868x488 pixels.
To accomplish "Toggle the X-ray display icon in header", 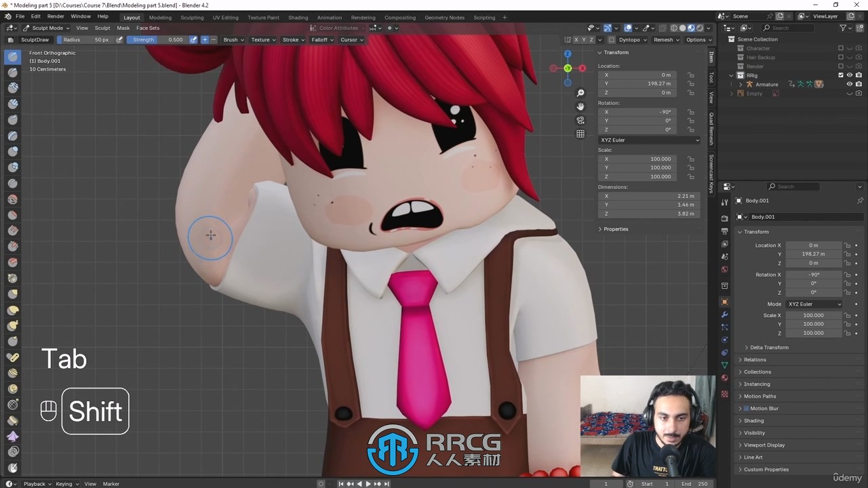I will (x=663, y=28).
